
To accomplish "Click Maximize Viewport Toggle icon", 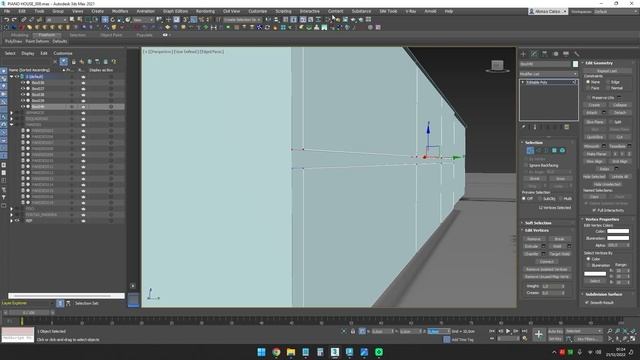I will [633, 338].
